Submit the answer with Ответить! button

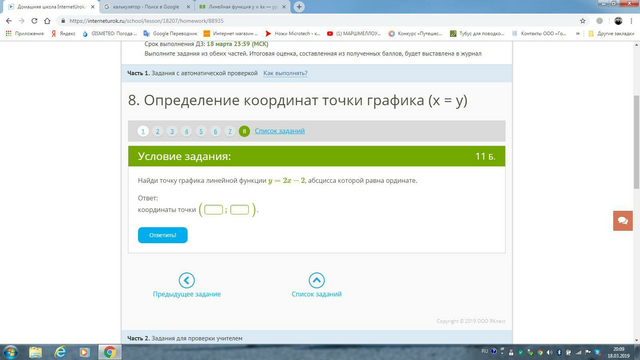[x=162, y=235]
